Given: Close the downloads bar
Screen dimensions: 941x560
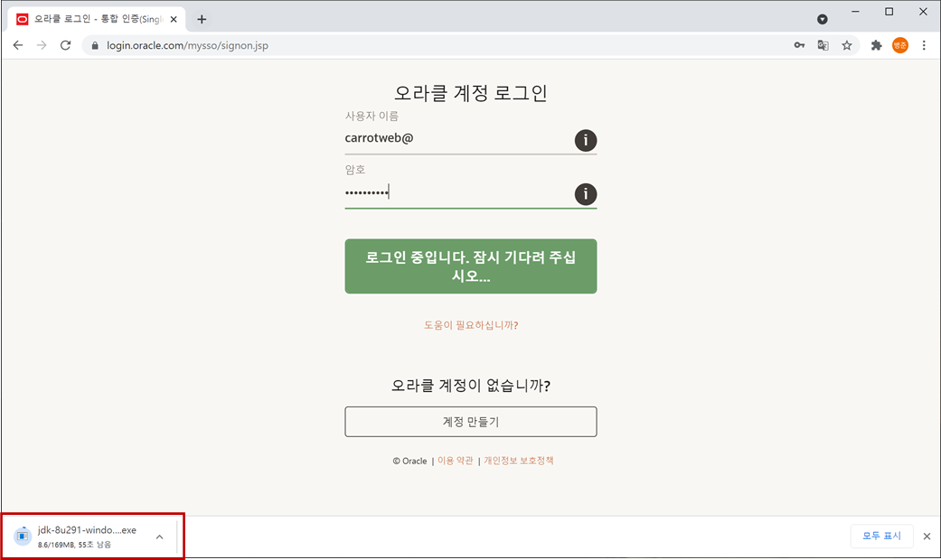Looking at the screenshot, I should (927, 536).
